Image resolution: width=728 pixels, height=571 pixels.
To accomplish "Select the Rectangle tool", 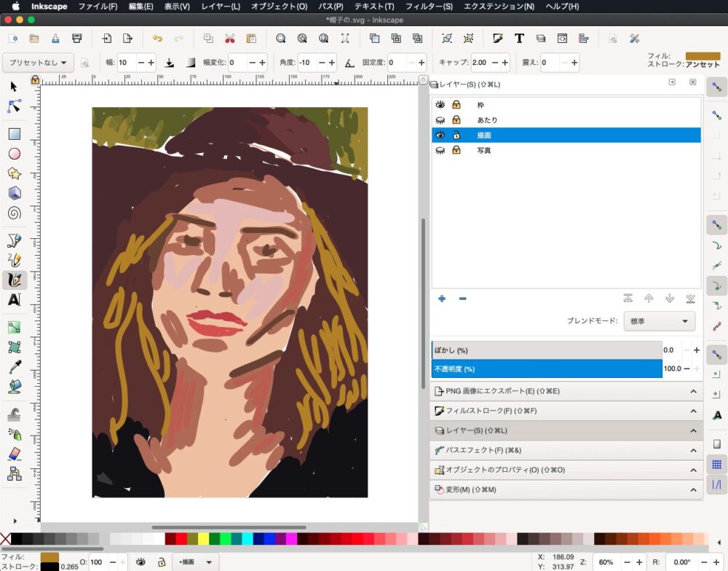I will [14, 134].
